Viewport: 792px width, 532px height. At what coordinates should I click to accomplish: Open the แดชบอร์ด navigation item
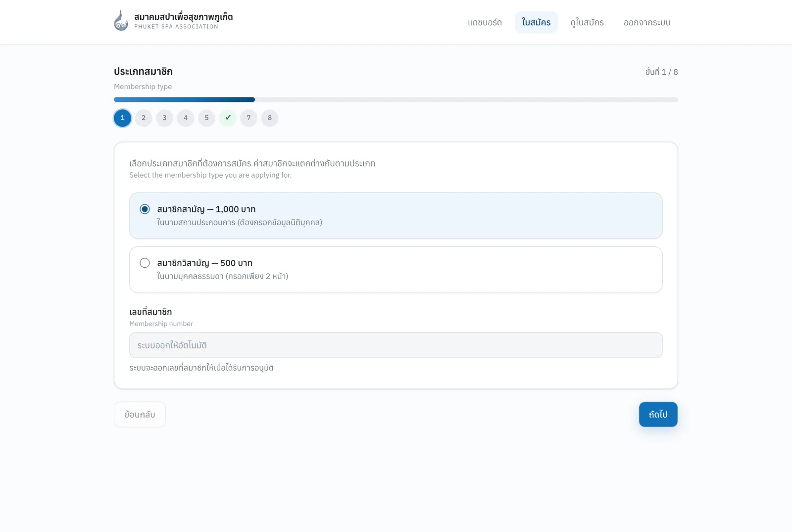[485, 22]
